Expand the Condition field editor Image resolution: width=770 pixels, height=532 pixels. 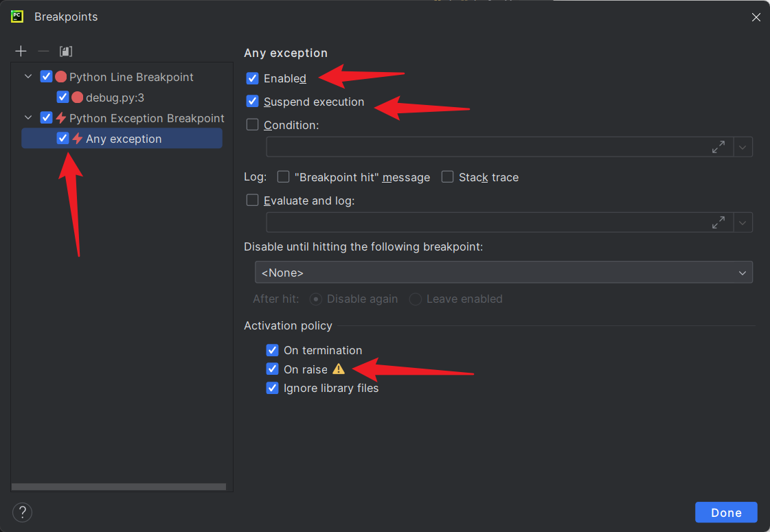718,147
